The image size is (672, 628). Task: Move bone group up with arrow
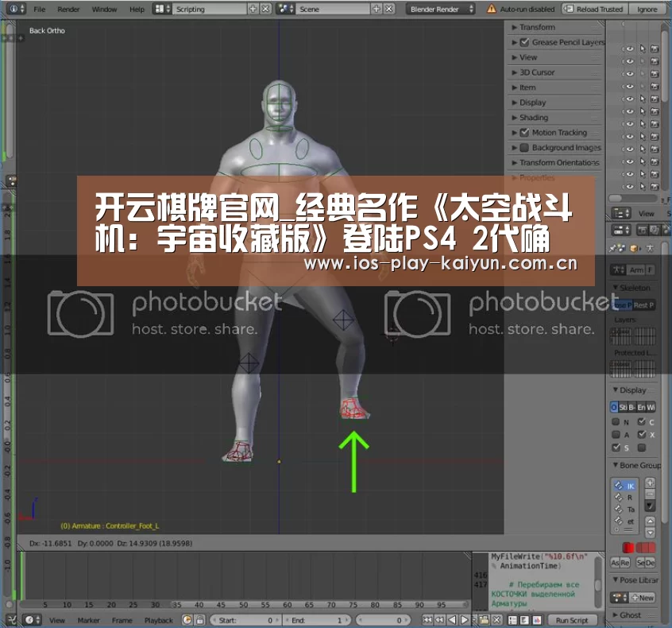[x=650, y=521]
